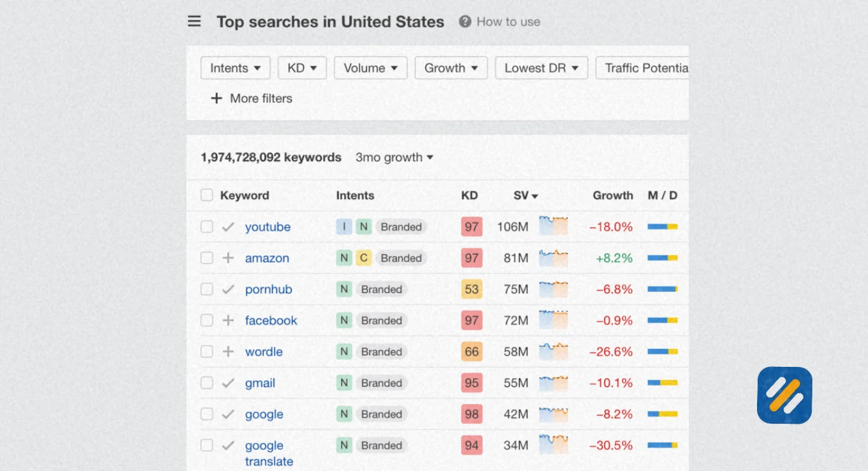Click the M / D bar for youtube
The height and width of the screenshot is (471, 868).
click(663, 227)
